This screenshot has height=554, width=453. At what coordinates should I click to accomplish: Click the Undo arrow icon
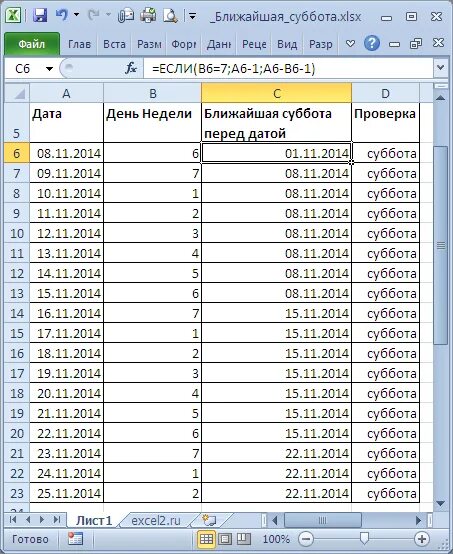click(61, 15)
